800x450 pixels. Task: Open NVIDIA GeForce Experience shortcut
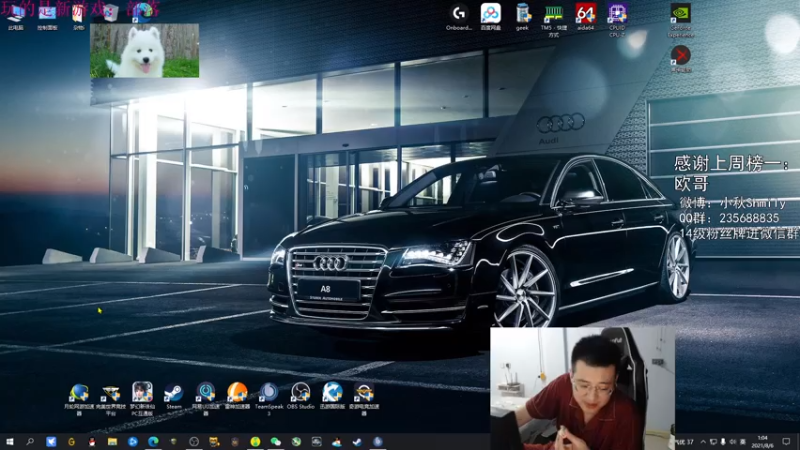point(681,20)
